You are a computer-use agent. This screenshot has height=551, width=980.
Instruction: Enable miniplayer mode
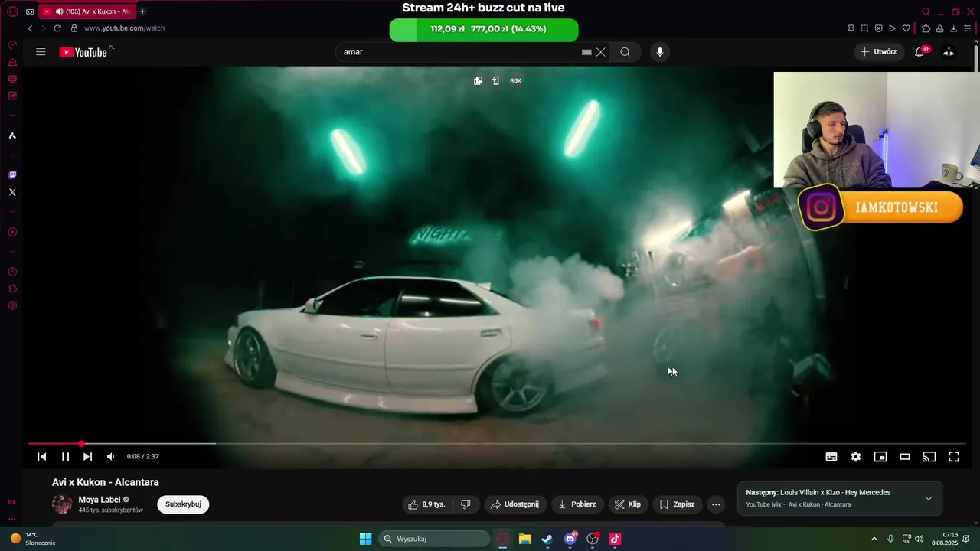tap(880, 457)
